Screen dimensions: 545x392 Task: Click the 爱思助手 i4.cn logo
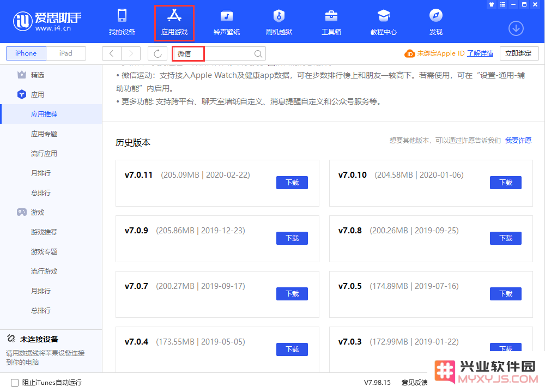(x=47, y=21)
